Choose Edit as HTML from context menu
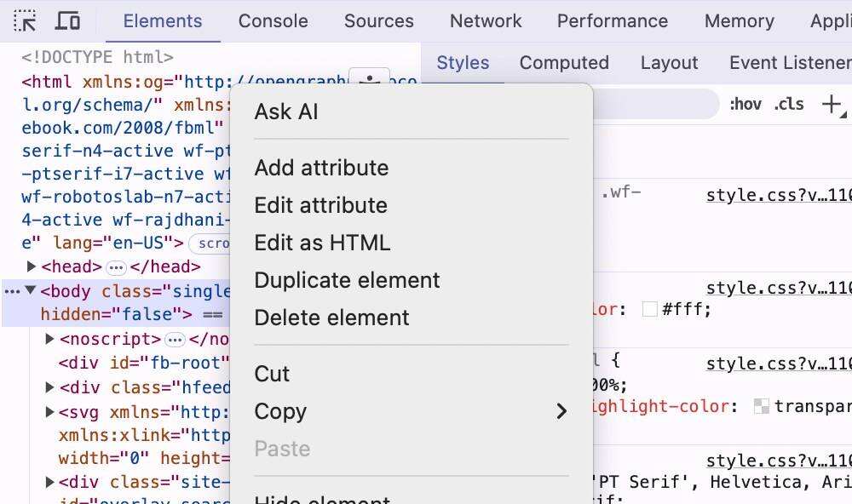Viewport: 852px width, 504px height. point(322,243)
